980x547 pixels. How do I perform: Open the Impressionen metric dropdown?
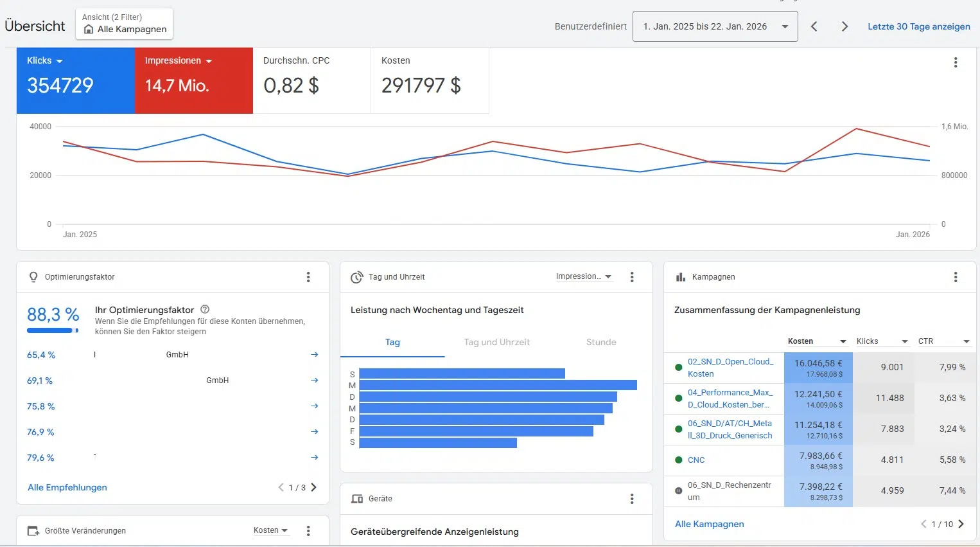click(x=178, y=60)
